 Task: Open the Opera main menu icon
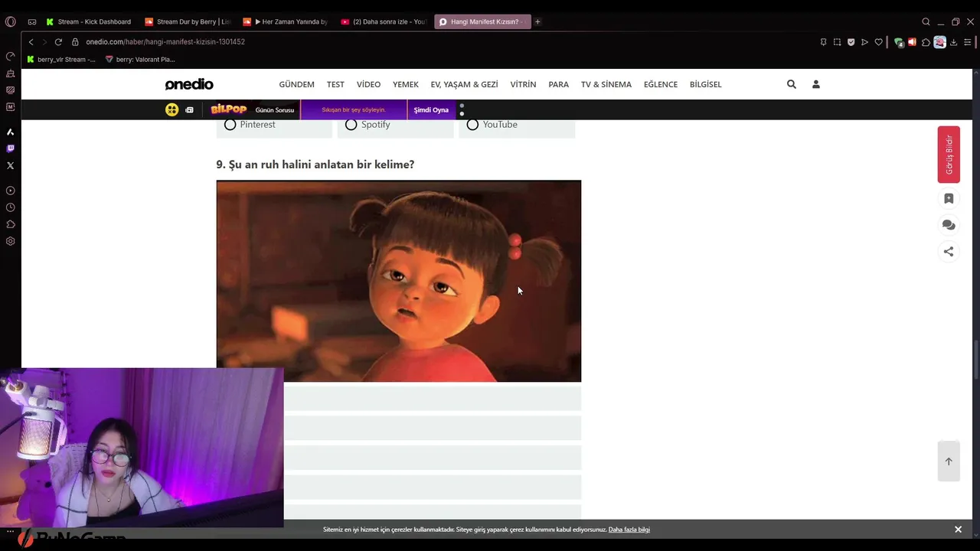click(x=10, y=21)
